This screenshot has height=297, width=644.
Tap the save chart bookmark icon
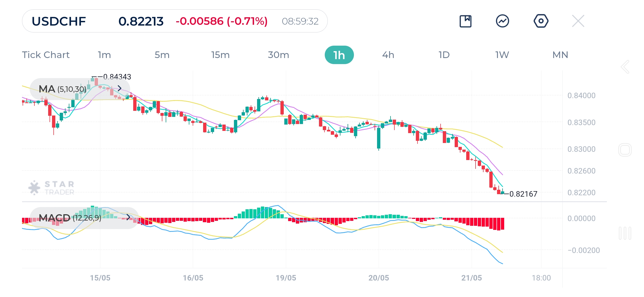point(465,21)
